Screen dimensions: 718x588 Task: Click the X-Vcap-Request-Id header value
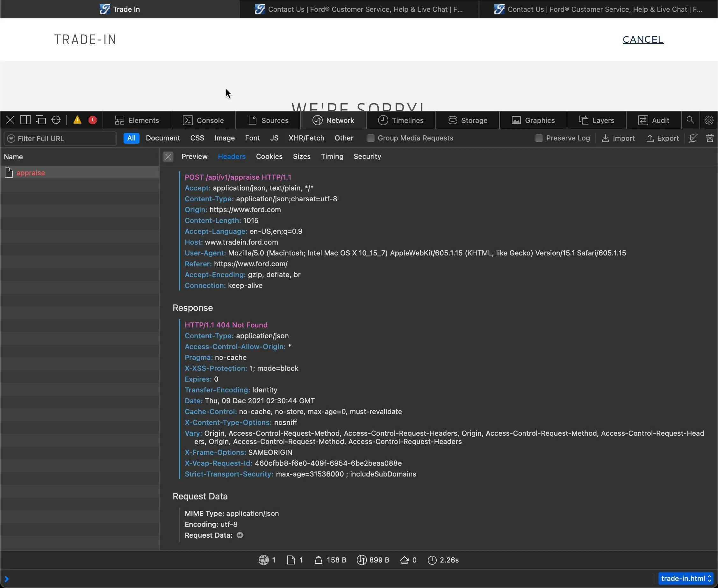[328, 463]
